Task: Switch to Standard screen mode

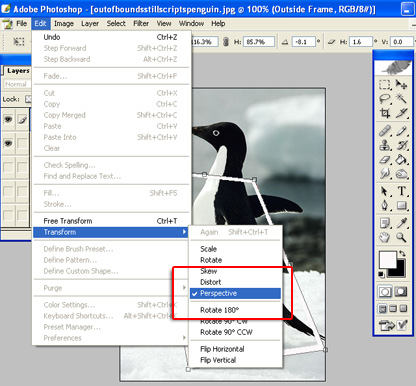Action: click(383, 309)
